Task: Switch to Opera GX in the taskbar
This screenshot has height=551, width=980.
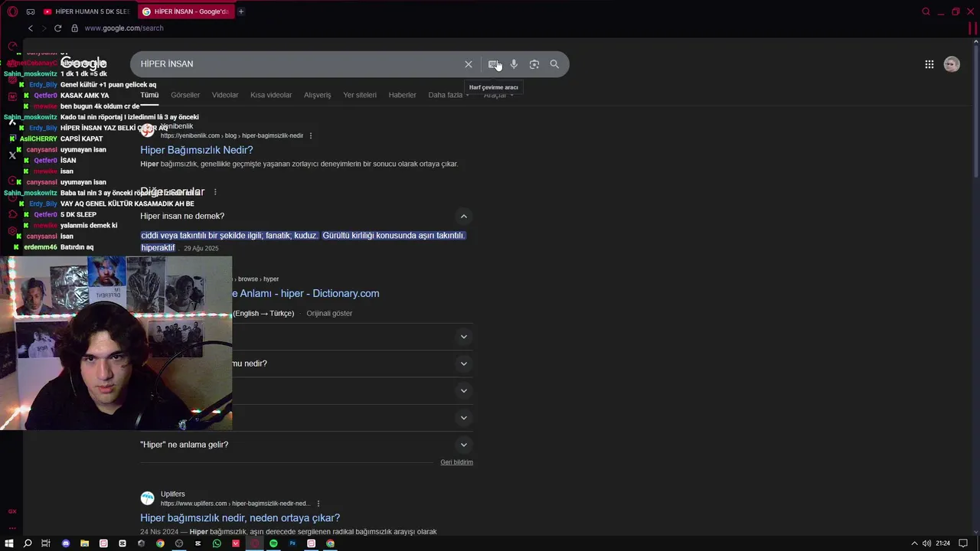Action: coord(254,543)
